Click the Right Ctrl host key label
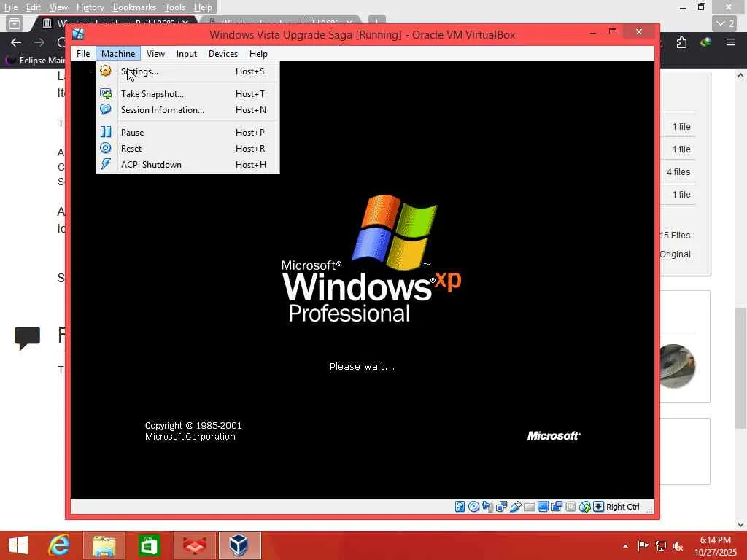Viewport: 747px width, 560px height. [x=623, y=507]
